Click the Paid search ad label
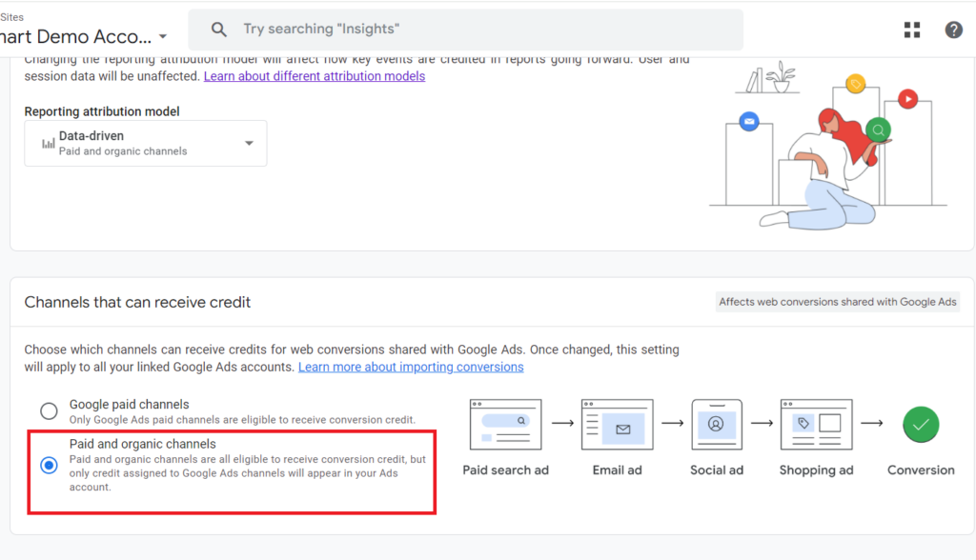Viewport: 976px width, 560px height. 505,470
